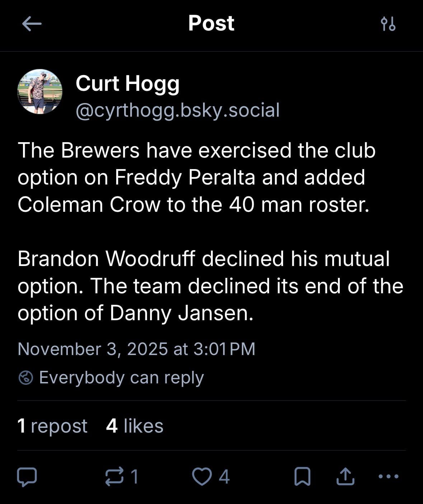Click the reply speech bubble icon

coord(27,477)
